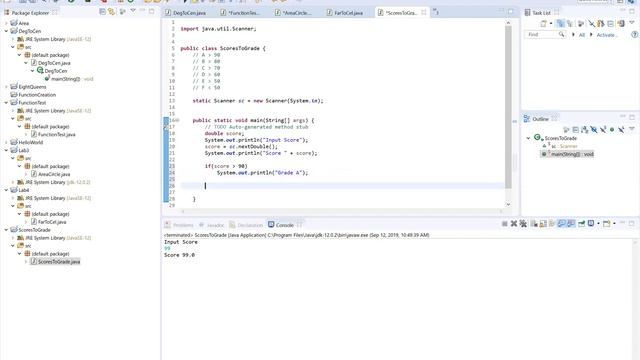Viewport: 640px width, 360px height.
Task: Click Remove Launch icon in Console toolbar
Action: point(514,224)
